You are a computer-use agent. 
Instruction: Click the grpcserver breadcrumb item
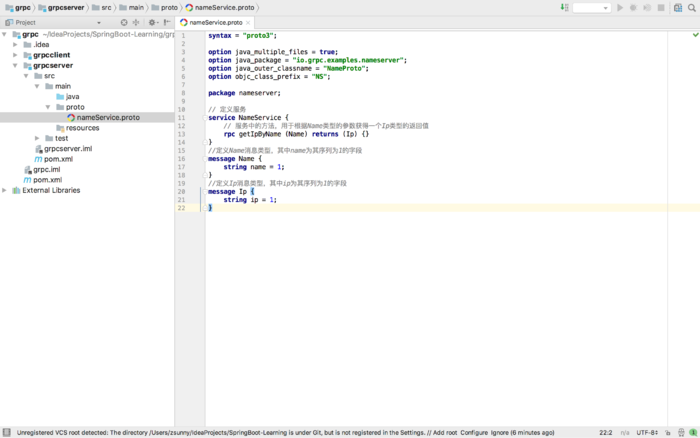click(x=68, y=7)
